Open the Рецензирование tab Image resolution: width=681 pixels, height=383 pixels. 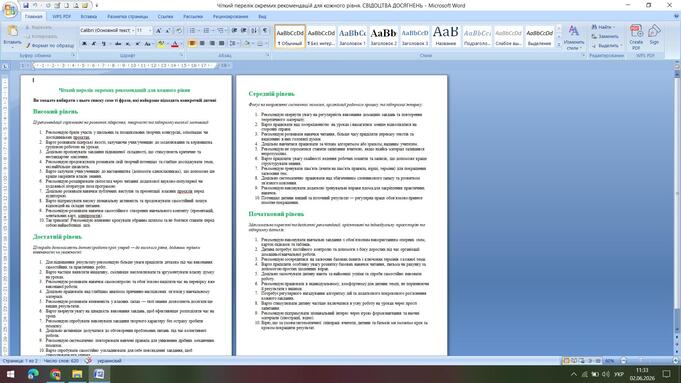231,17
